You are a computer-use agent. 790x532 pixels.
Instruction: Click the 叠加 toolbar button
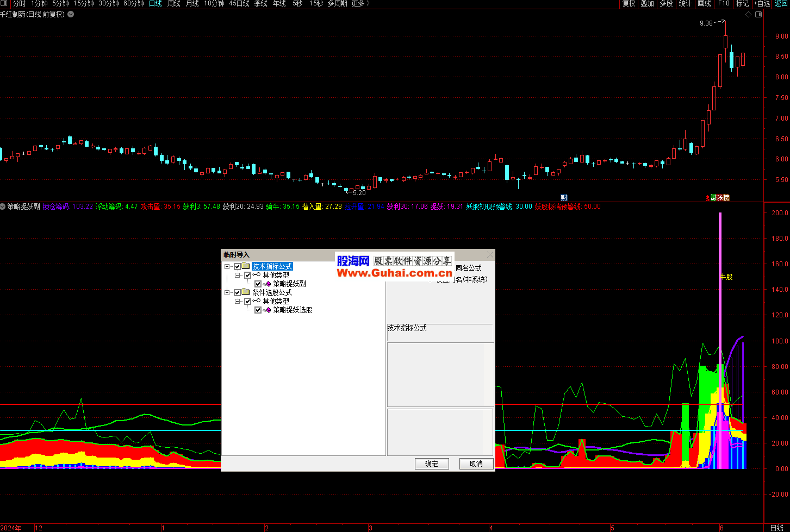(x=647, y=3)
